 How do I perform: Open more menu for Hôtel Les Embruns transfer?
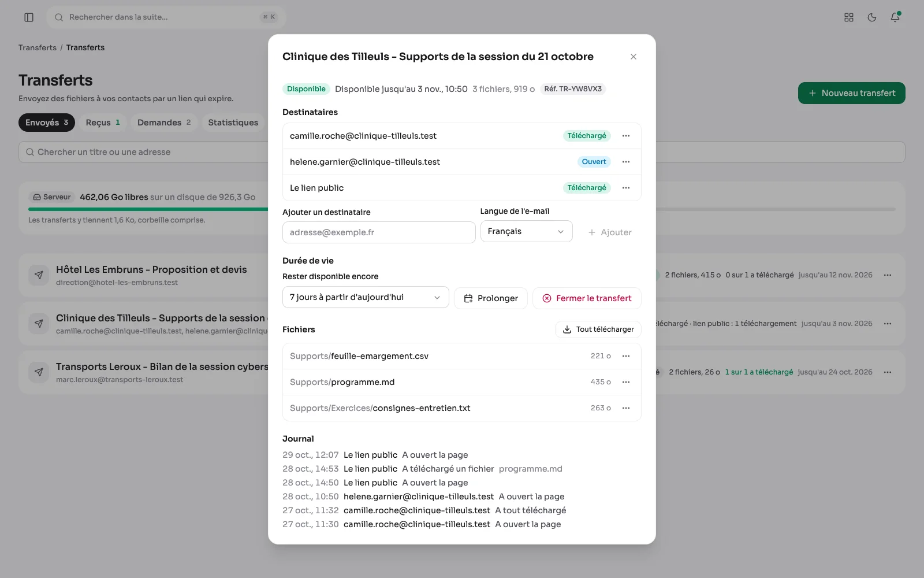pos(888,275)
